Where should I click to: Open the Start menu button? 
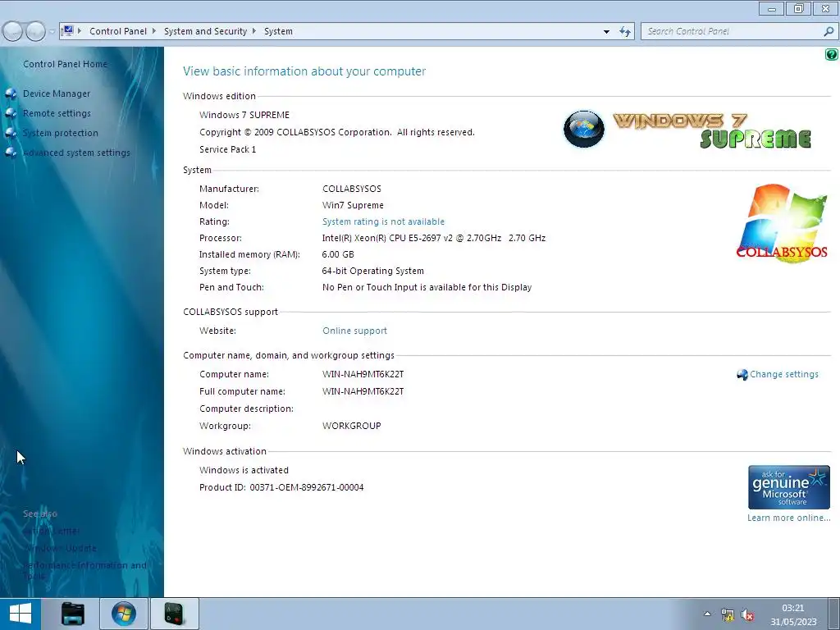21,614
